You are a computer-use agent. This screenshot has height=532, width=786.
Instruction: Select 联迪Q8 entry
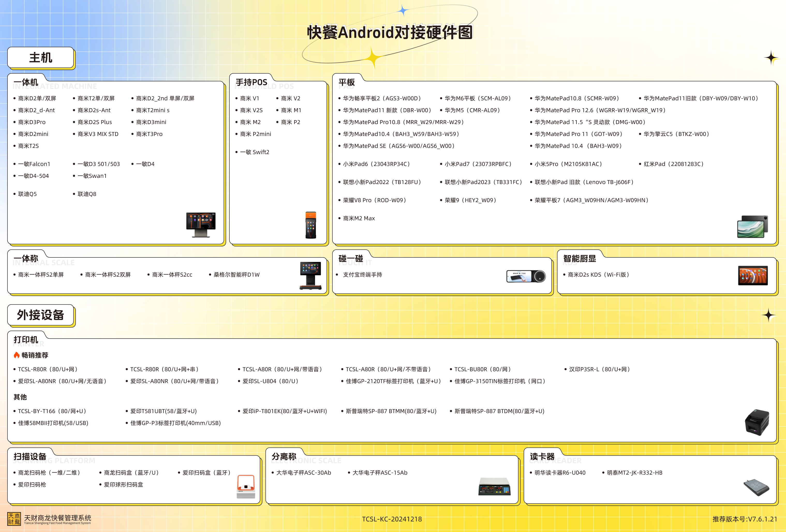click(87, 194)
